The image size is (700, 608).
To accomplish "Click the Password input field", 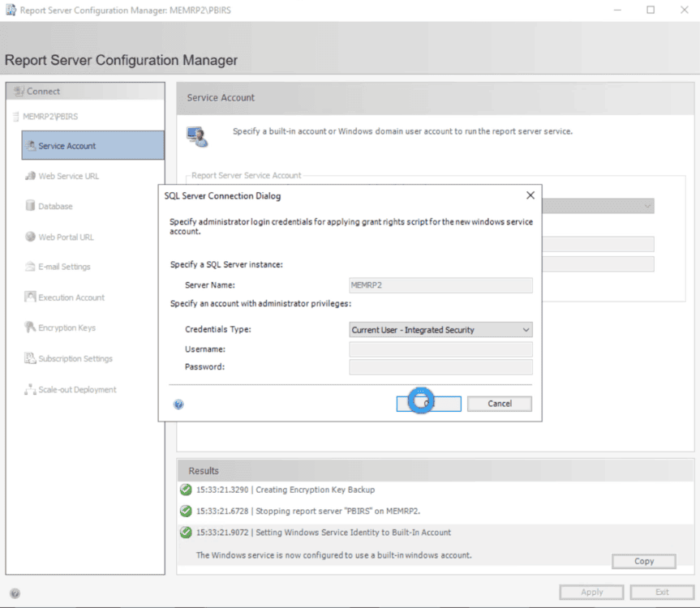I will coord(440,366).
